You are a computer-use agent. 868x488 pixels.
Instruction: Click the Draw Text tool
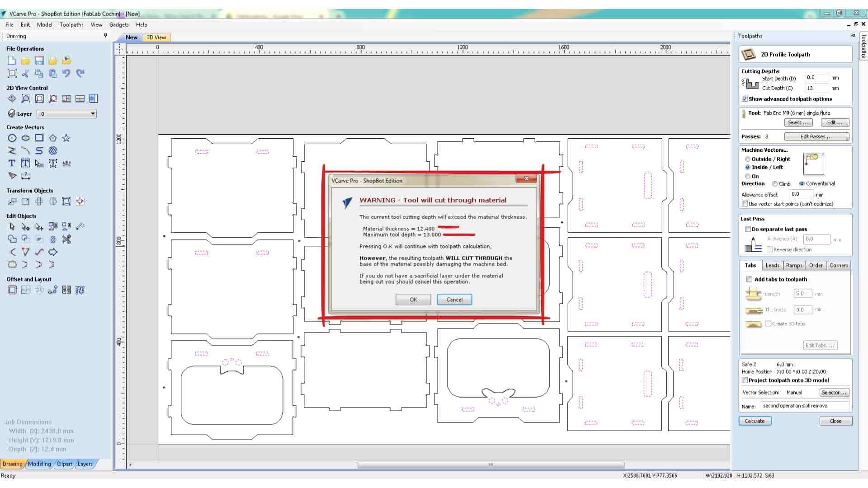pos(12,164)
